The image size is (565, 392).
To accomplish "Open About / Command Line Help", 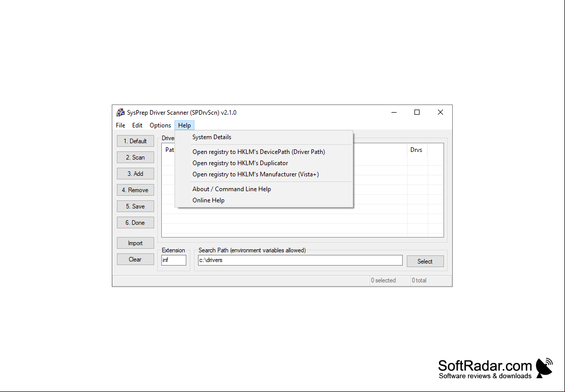I will pyautogui.click(x=264, y=189).
